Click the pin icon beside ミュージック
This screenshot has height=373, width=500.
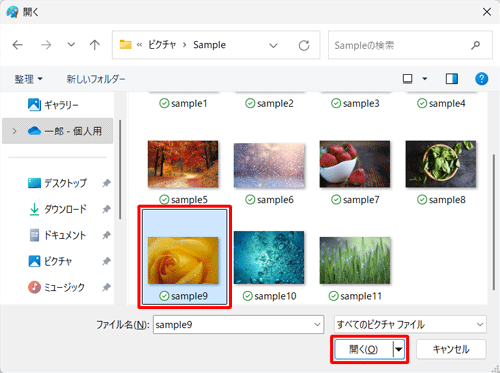tap(106, 287)
